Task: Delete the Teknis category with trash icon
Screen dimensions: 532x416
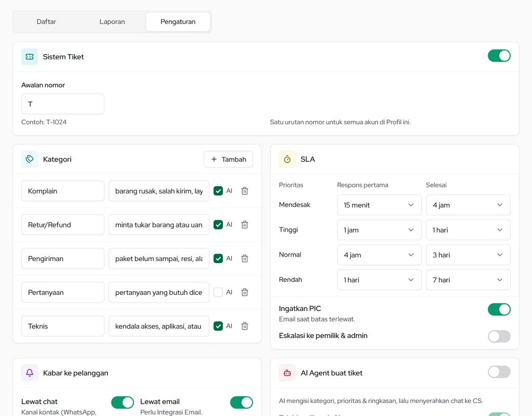Action: [x=245, y=326]
